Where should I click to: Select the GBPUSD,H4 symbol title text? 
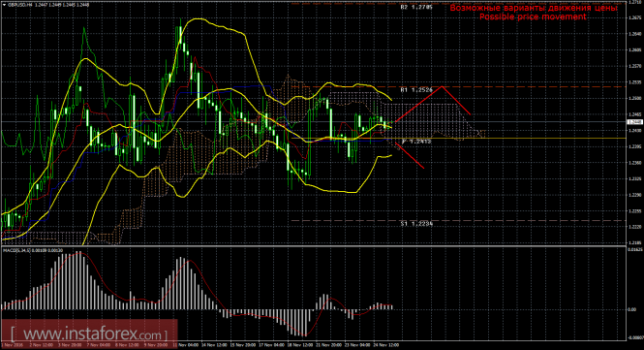click(19, 5)
